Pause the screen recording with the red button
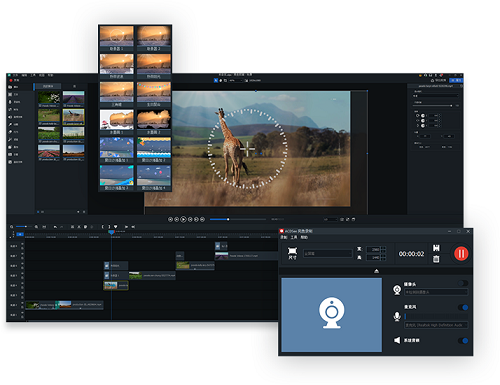The width and height of the screenshot is (500, 385). 461,254
